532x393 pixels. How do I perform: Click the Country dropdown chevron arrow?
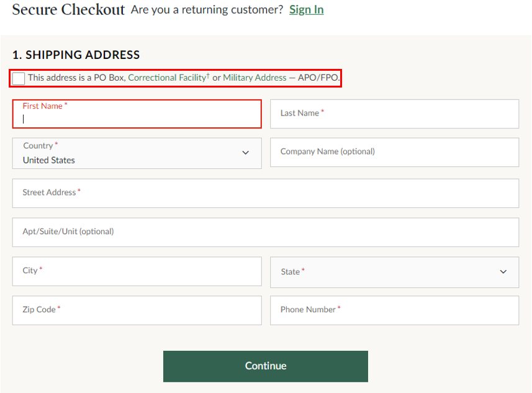[x=246, y=153]
